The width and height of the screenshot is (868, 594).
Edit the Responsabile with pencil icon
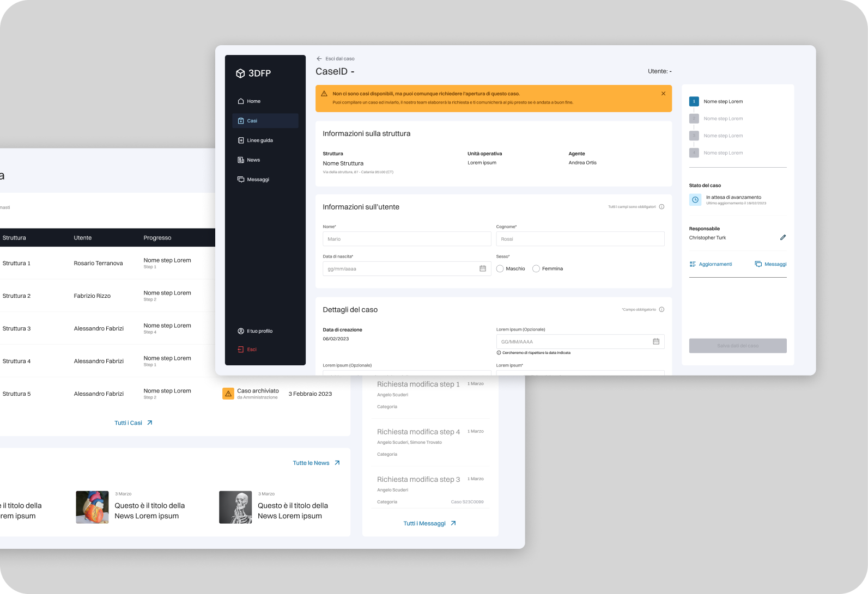[783, 237]
